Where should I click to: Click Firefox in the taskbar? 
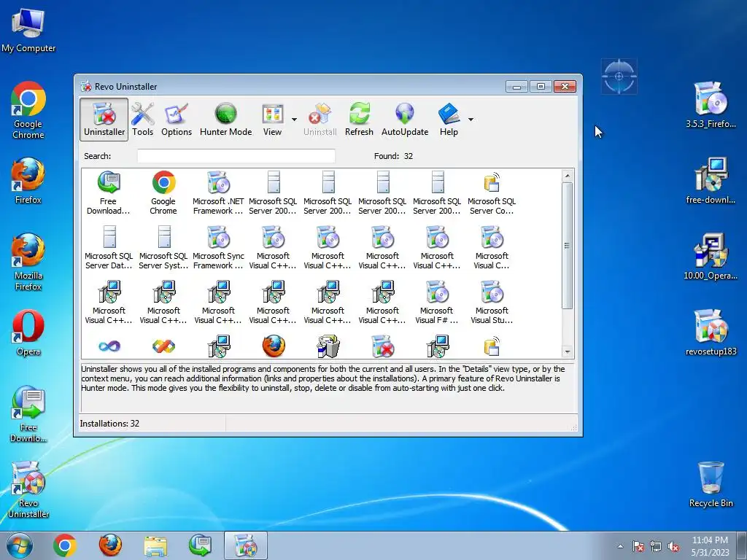click(x=110, y=545)
